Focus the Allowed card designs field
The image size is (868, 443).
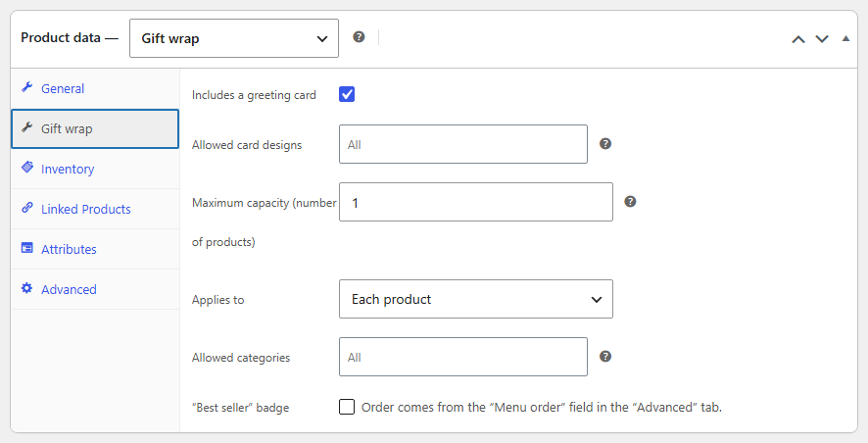(x=462, y=144)
